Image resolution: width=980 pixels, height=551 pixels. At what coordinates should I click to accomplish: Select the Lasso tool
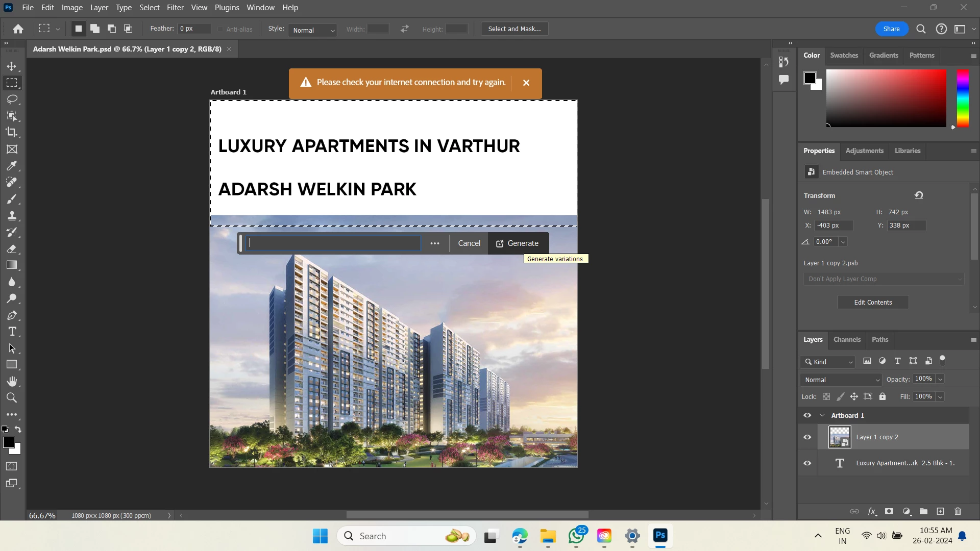point(12,99)
